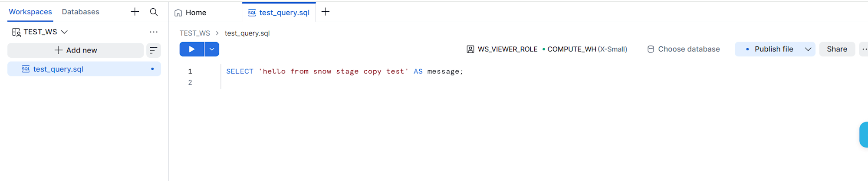Select test_query.sql in the file list
The height and width of the screenshot is (181, 868).
point(84,69)
